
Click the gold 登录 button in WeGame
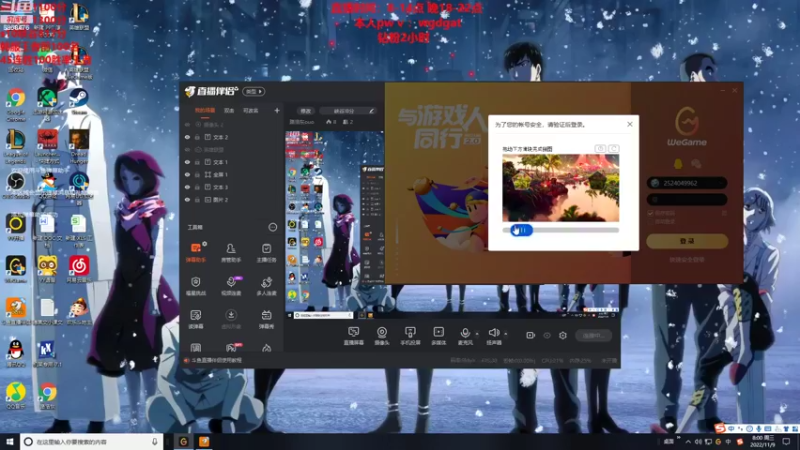coord(687,241)
